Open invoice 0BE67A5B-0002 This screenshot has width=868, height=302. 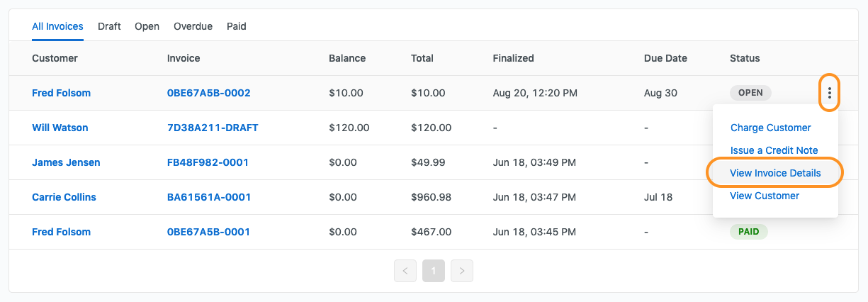[x=208, y=93]
